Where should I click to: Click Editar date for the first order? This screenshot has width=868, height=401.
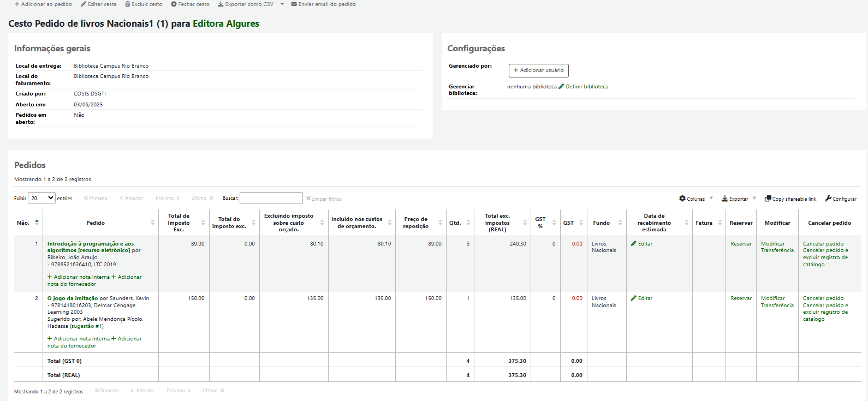[642, 244]
